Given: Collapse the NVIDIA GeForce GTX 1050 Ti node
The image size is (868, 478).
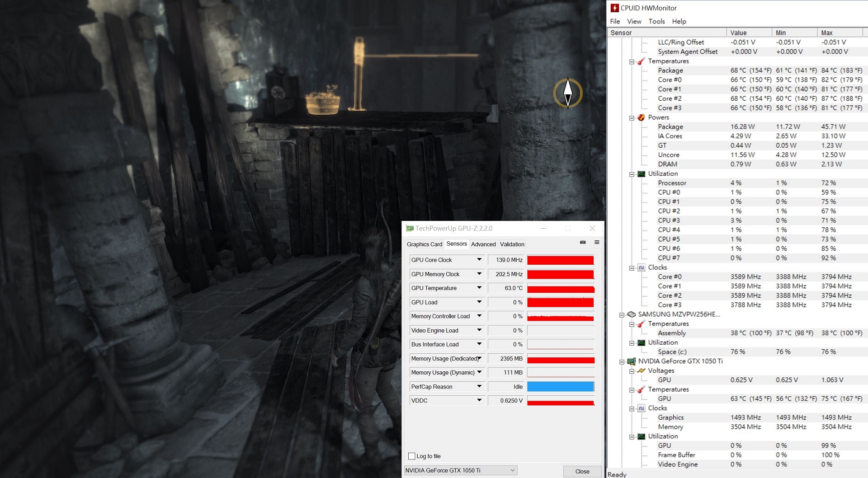Looking at the screenshot, I should pyautogui.click(x=622, y=362).
